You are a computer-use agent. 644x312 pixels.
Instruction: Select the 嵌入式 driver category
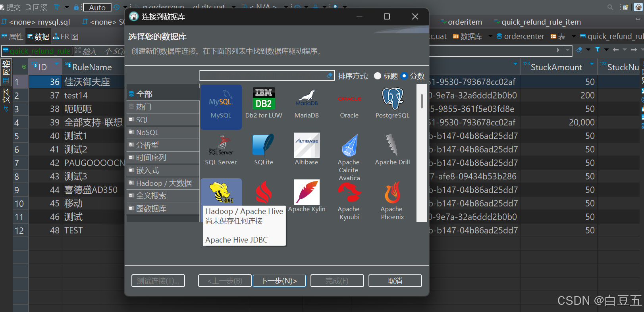163,170
